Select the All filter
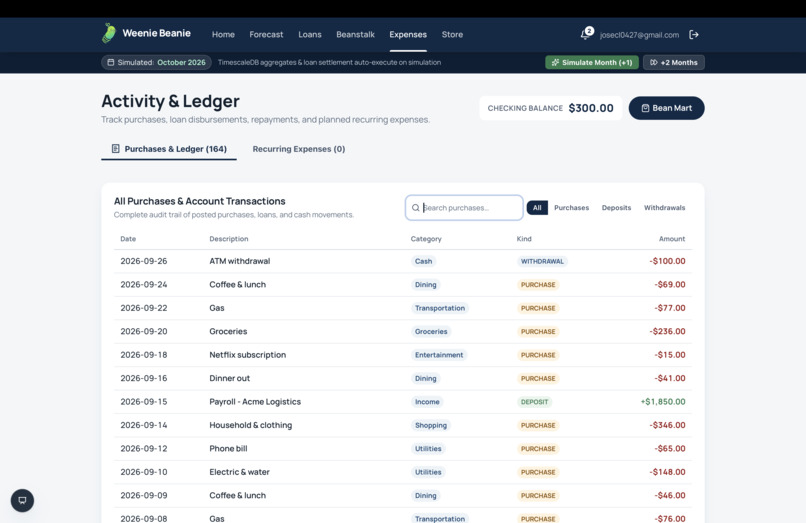Viewport: 806px width, 523px height. pos(537,208)
